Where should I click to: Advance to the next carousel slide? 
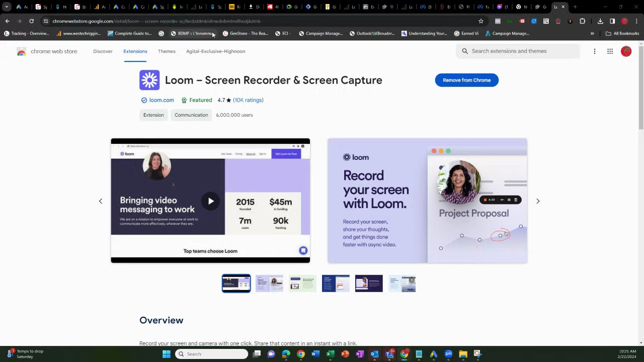click(538, 201)
